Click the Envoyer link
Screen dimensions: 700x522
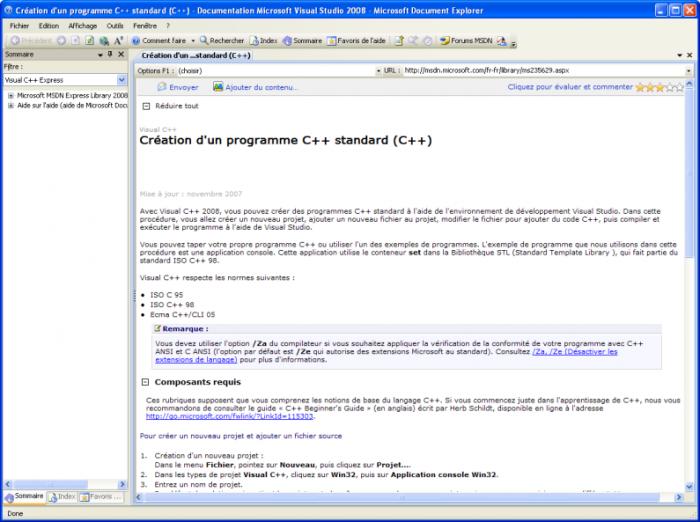pyautogui.click(x=183, y=88)
